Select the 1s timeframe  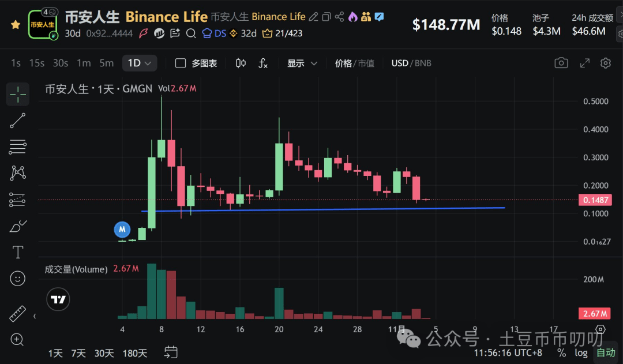[x=16, y=63]
